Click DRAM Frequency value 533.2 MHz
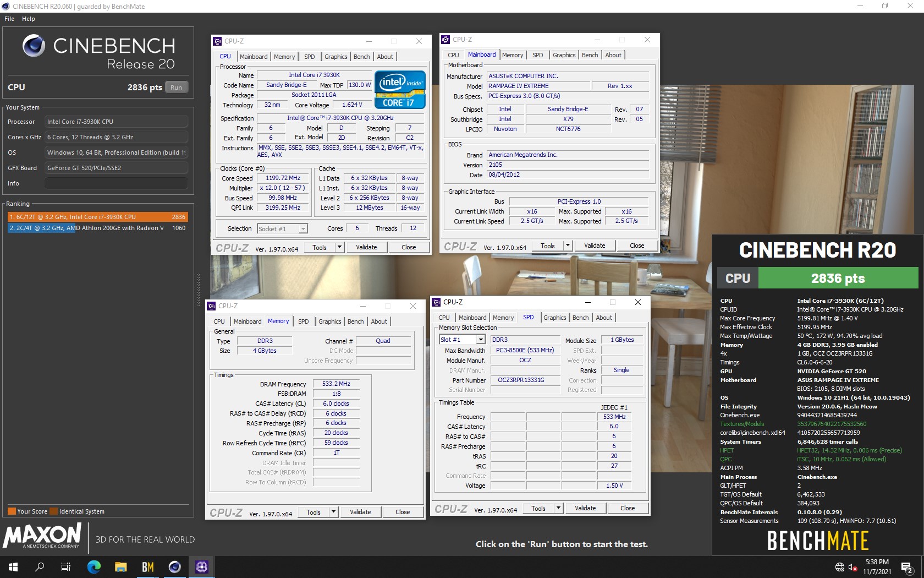 click(x=336, y=384)
